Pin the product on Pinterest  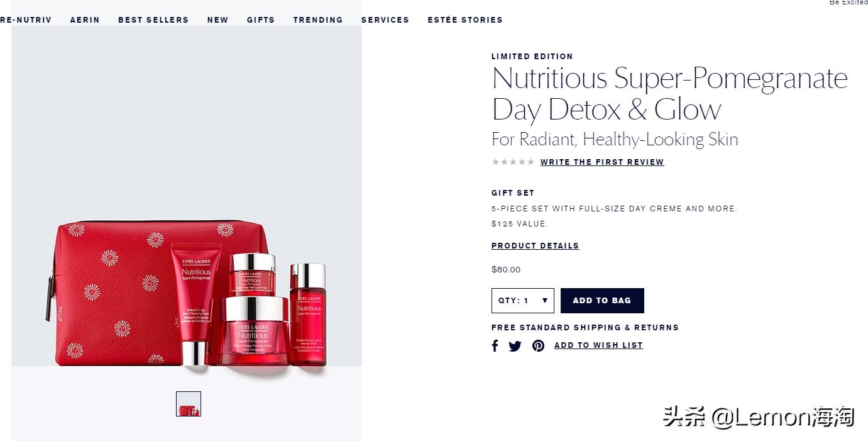pos(539,346)
